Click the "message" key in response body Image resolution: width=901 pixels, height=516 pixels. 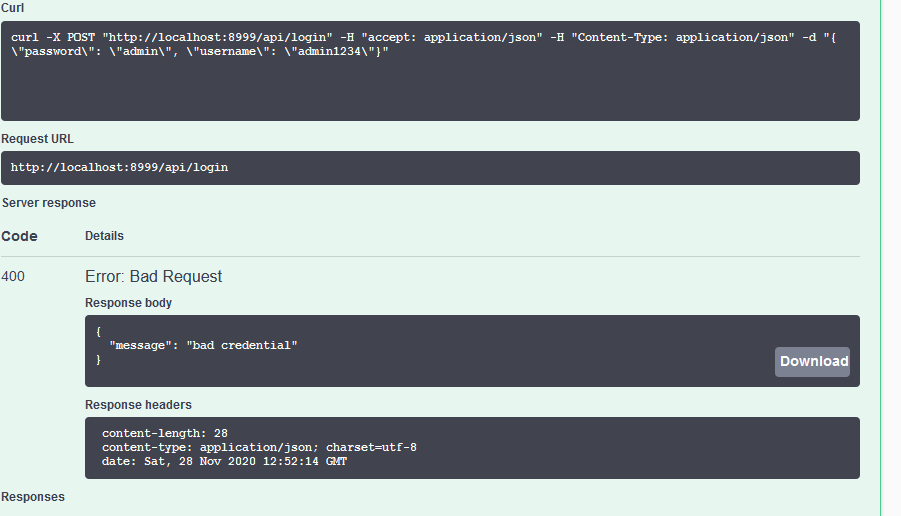144,345
